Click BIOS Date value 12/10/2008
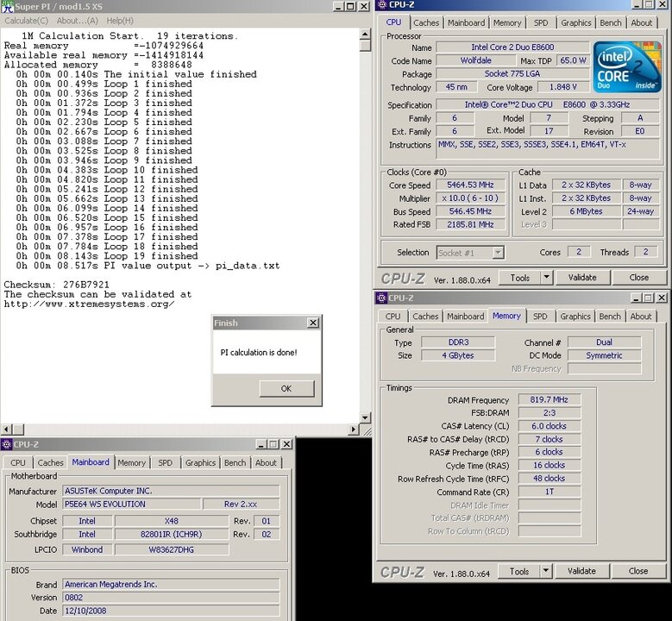Screen dimensions: 672x621 pos(171,611)
